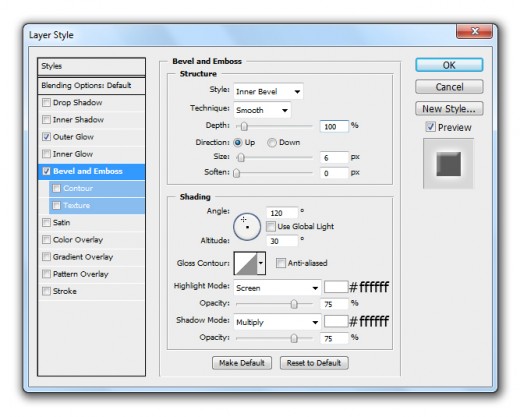
Task: Click the angle dial light direction control
Action: (x=247, y=227)
